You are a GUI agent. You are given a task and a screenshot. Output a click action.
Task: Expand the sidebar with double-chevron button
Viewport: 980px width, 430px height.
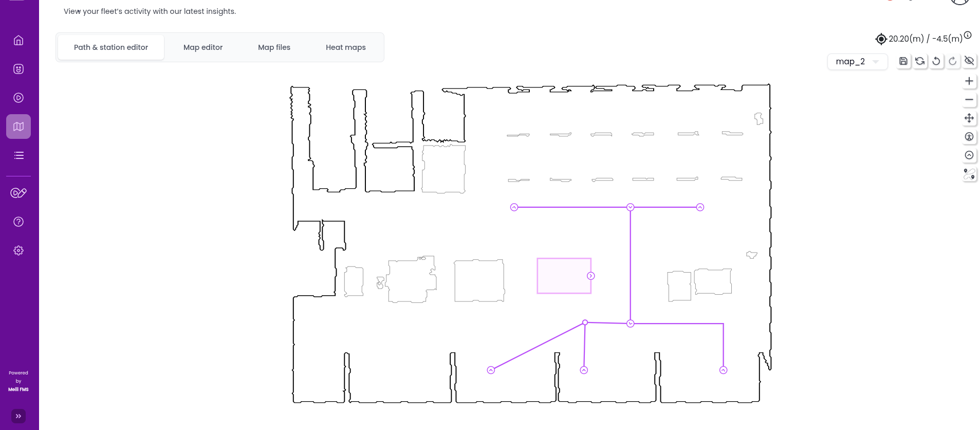coord(19,416)
